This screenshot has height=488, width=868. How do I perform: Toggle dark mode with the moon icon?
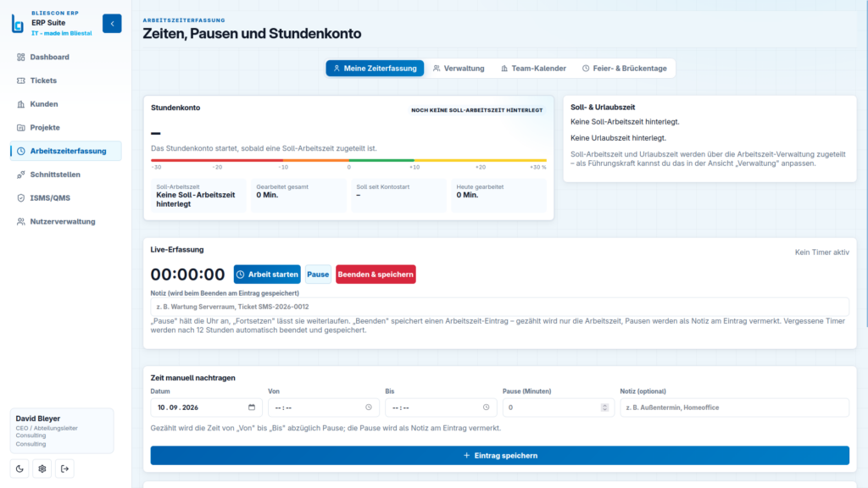[19, 469]
